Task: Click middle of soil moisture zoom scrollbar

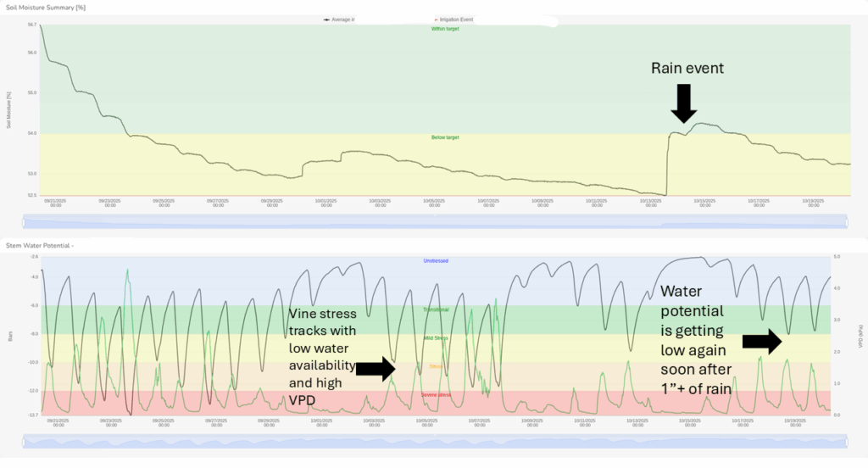Action: (x=436, y=221)
